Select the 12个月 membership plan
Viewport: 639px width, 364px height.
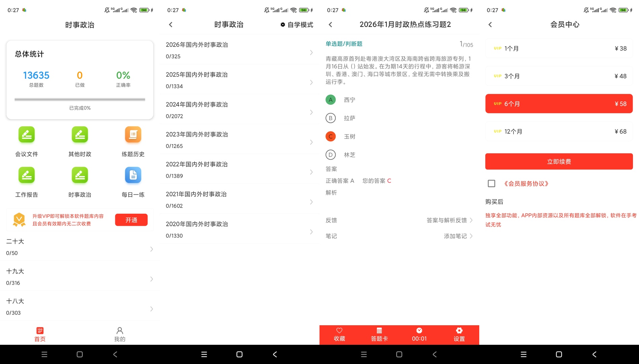pyautogui.click(x=559, y=131)
